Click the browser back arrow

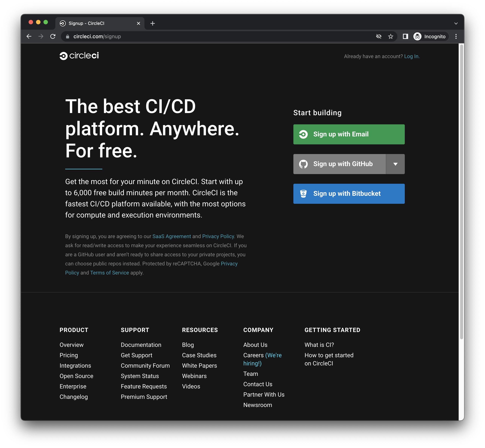pos(29,36)
